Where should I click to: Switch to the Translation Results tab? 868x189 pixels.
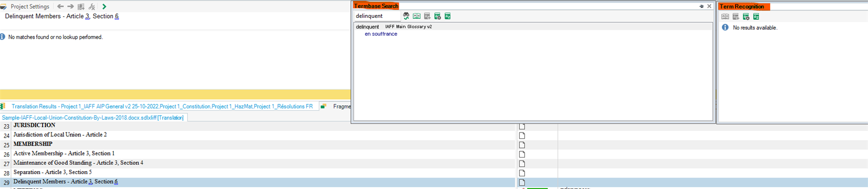[x=162, y=106]
